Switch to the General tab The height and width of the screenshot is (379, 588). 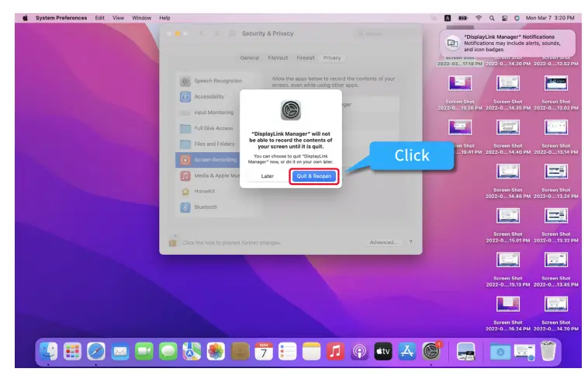(249, 57)
